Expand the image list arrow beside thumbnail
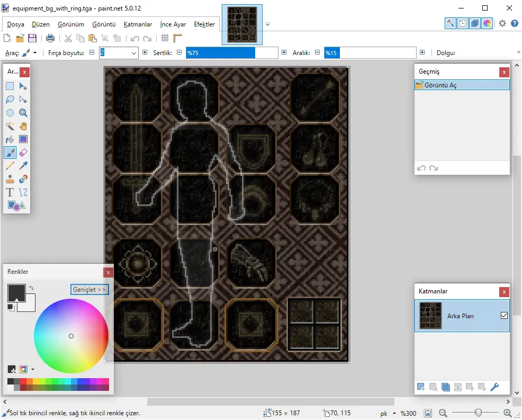This screenshot has width=522, height=420. coord(267,24)
